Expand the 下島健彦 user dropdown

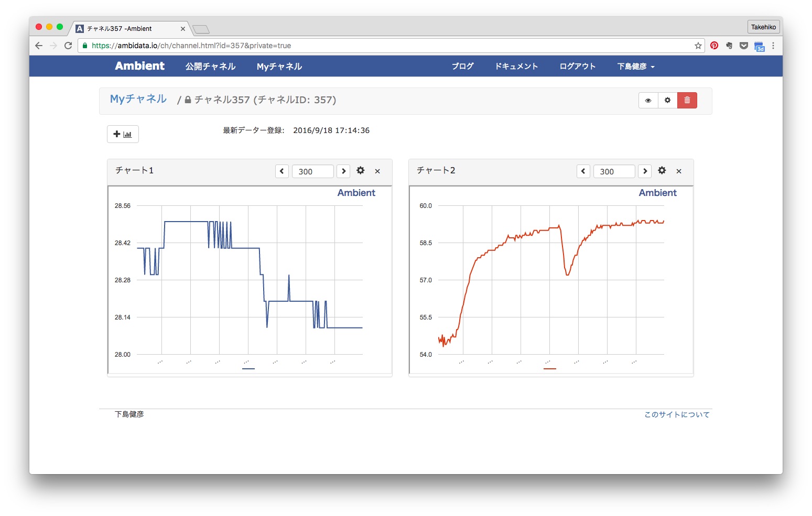[x=636, y=67]
